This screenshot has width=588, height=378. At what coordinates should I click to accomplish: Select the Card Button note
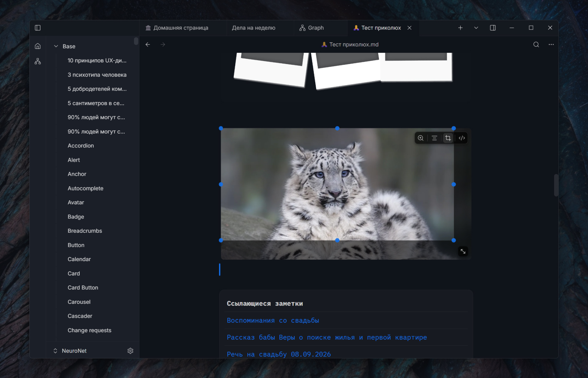pyautogui.click(x=83, y=288)
